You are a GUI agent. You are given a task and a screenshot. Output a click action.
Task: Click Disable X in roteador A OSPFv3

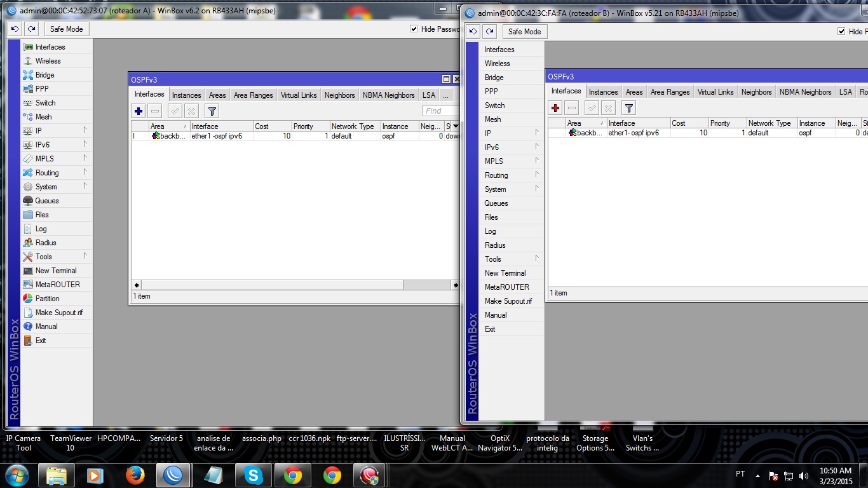click(x=191, y=111)
